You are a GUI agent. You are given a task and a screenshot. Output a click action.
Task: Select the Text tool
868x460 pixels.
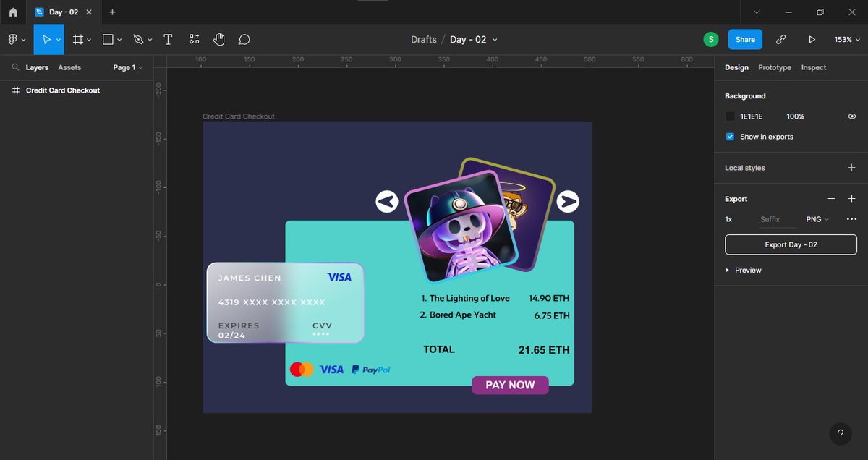168,39
